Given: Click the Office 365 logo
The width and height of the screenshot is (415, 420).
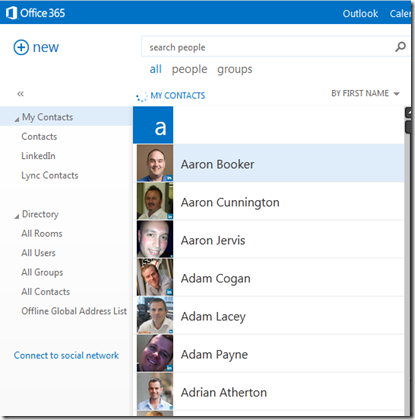Looking at the screenshot, I should click(x=36, y=13).
